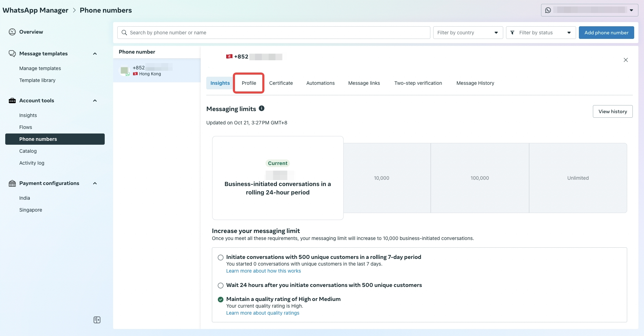This screenshot has width=644, height=336.
Task: Open the Certificate tab
Action: (281, 83)
